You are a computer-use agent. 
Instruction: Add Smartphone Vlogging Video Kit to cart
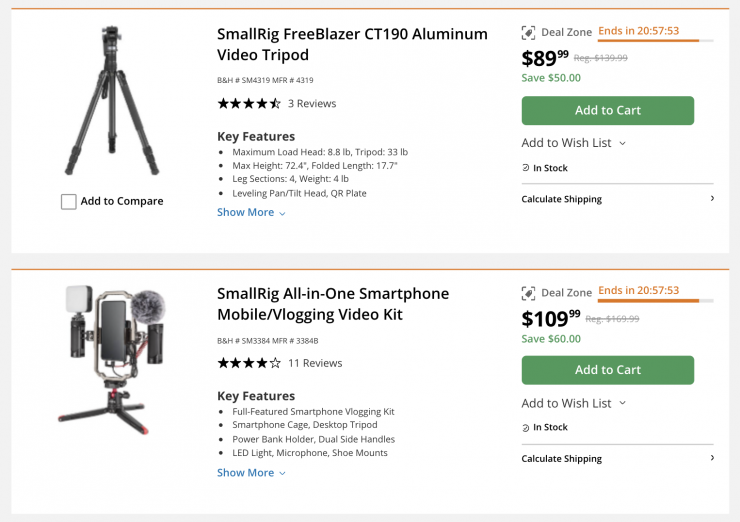tap(607, 370)
